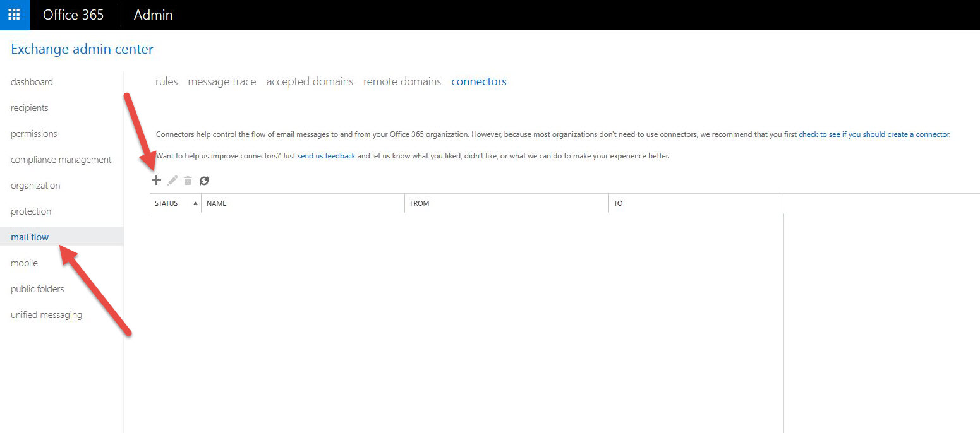Click the plus icon to add connector
Viewport: 980px width, 433px height.
156,181
